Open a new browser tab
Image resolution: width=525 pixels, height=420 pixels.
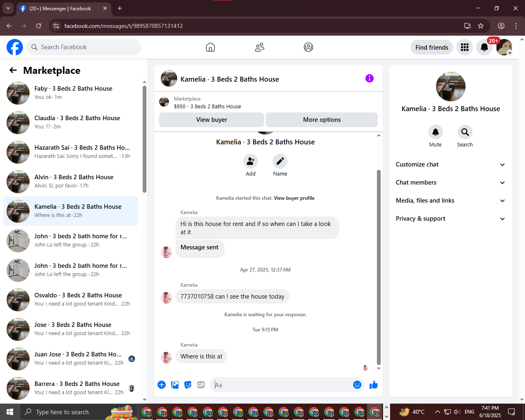120,8
